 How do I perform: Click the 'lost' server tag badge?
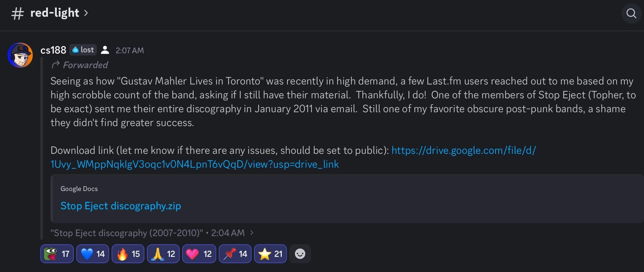coord(83,50)
